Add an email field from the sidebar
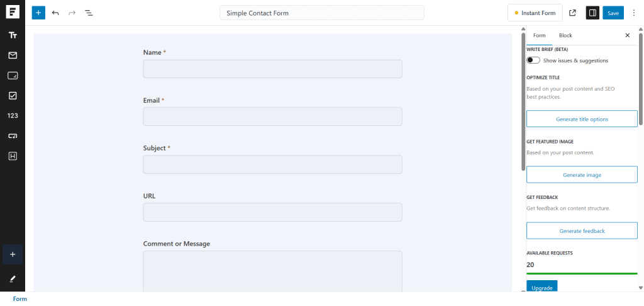 [13, 55]
